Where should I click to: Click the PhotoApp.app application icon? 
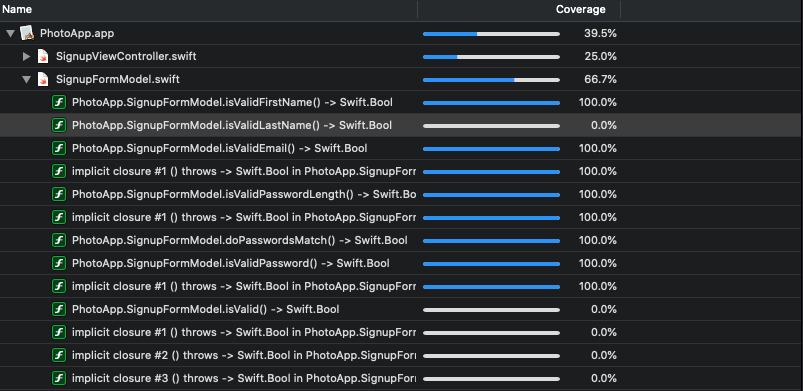27,33
